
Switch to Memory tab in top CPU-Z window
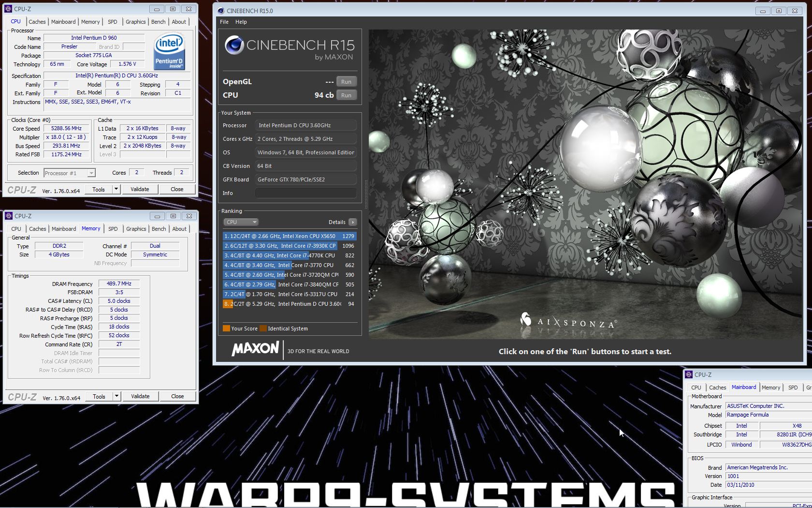pyautogui.click(x=90, y=22)
